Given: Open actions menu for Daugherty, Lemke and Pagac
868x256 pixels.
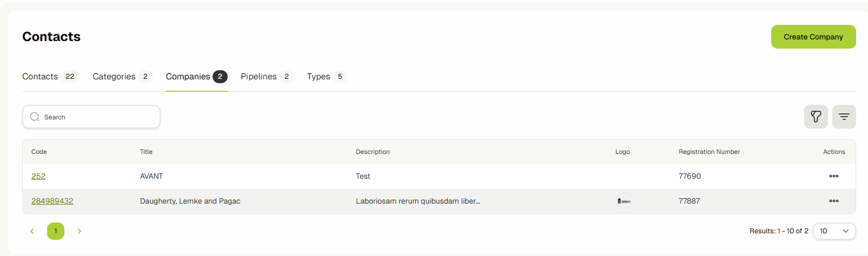Looking at the screenshot, I should pyautogui.click(x=833, y=201).
